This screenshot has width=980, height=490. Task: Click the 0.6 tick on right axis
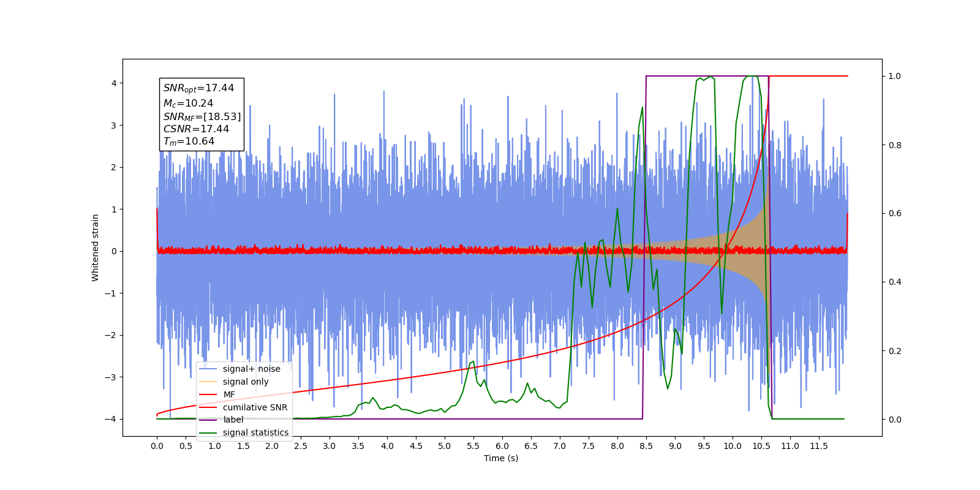(x=895, y=214)
